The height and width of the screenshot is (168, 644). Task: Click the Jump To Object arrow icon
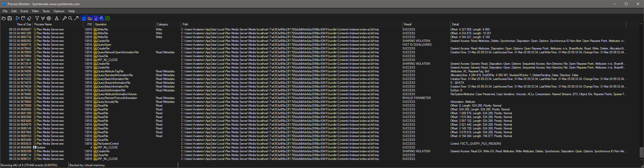pos(76,18)
